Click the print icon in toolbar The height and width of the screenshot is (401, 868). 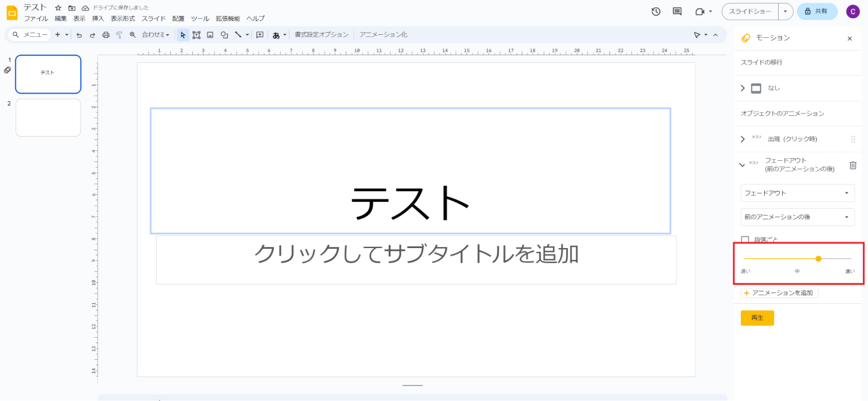coord(106,35)
